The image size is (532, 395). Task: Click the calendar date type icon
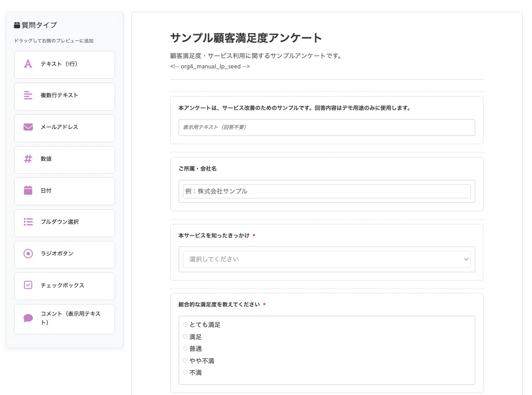click(28, 190)
